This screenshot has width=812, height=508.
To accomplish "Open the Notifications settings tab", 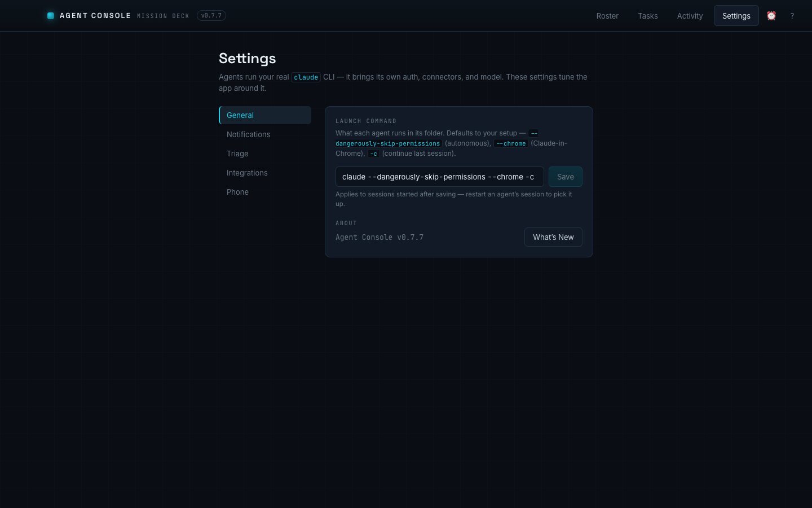I will pyautogui.click(x=265, y=134).
